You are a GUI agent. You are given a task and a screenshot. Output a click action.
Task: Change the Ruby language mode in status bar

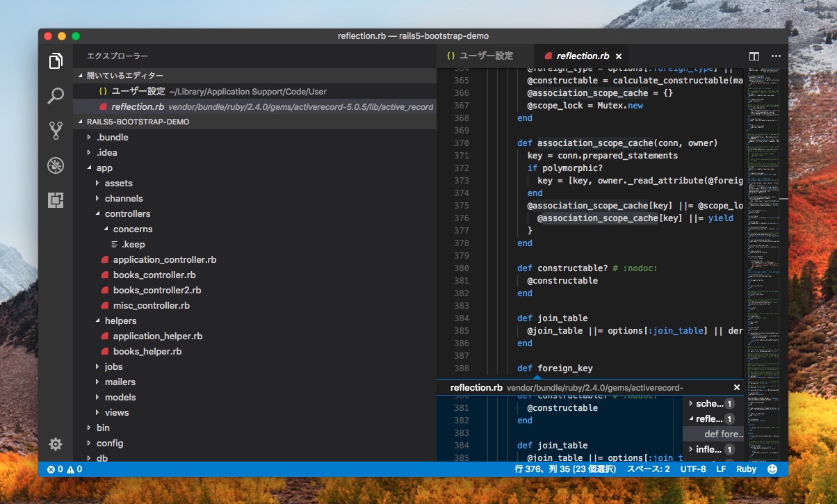[746, 469]
